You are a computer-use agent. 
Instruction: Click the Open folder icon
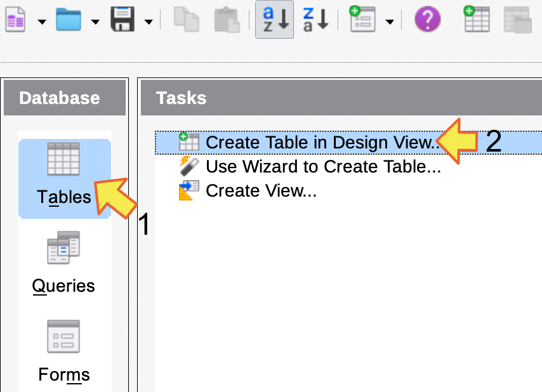tap(69, 20)
